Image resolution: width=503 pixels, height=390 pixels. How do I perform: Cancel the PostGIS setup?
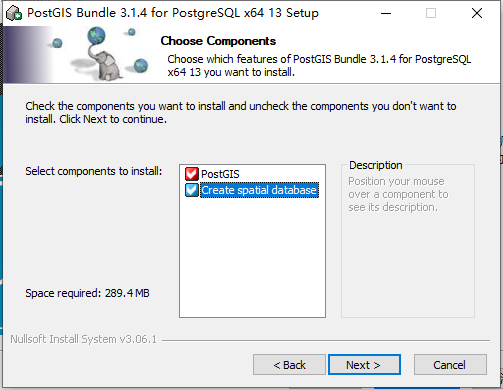tap(450, 365)
